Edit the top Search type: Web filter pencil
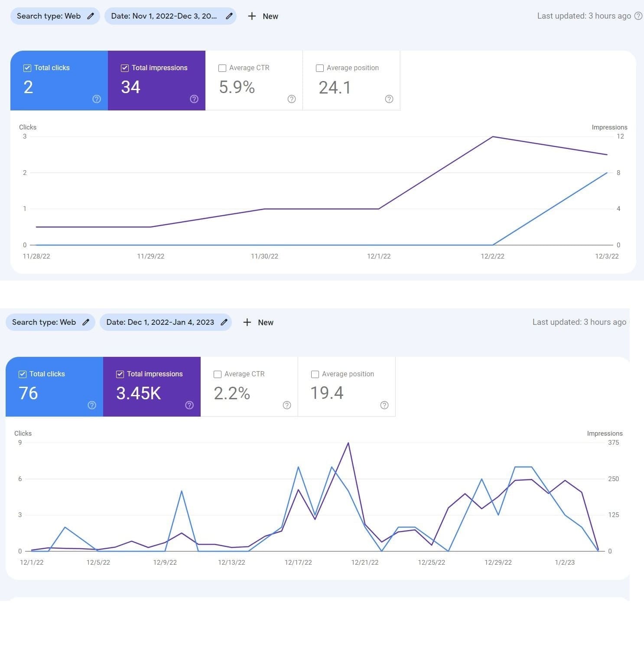Viewport: 644px width, 647px height. [91, 16]
